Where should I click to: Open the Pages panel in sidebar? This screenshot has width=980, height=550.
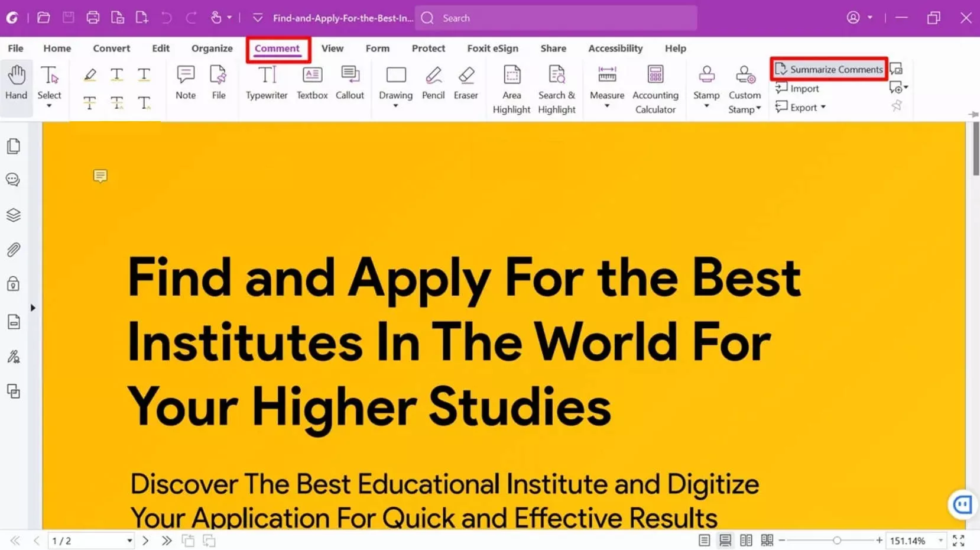[x=14, y=146]
